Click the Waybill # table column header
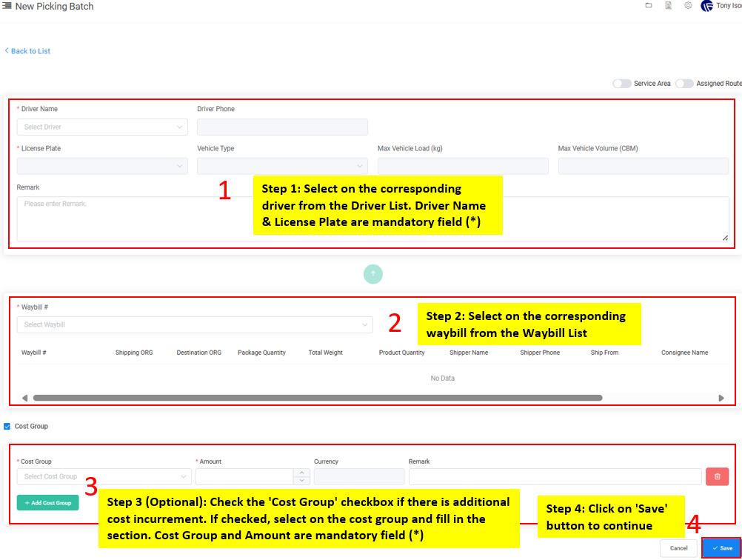This screenshot has height=560, width=742. [x=33, y=353]
